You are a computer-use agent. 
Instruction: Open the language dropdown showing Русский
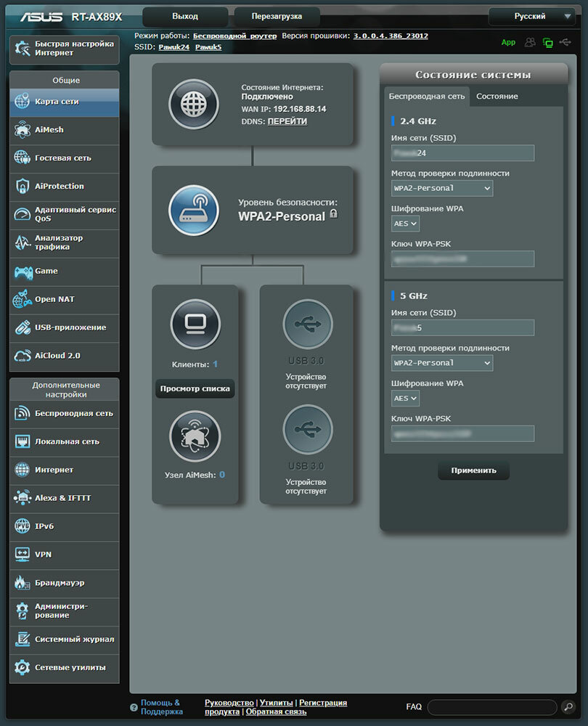531,17
